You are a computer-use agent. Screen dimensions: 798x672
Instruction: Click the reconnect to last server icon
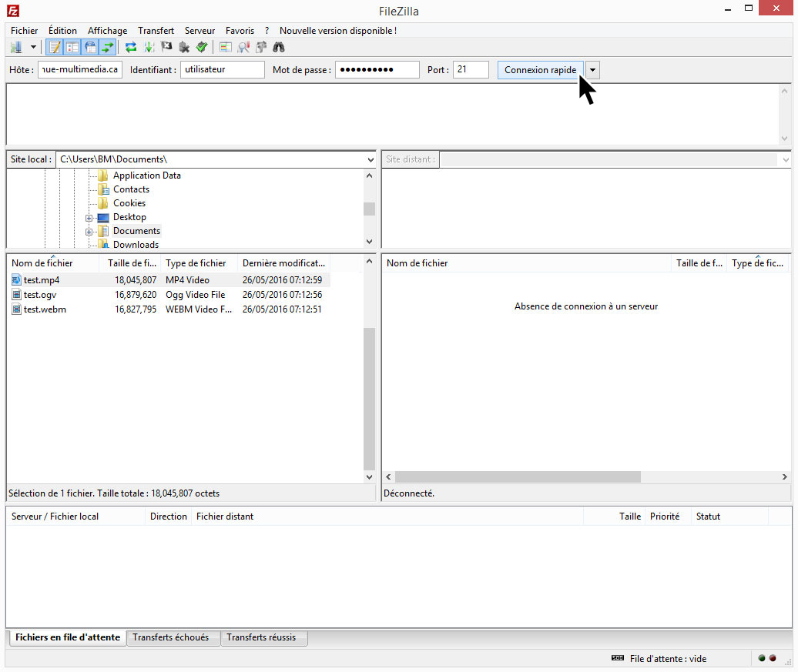coord(202,48)
